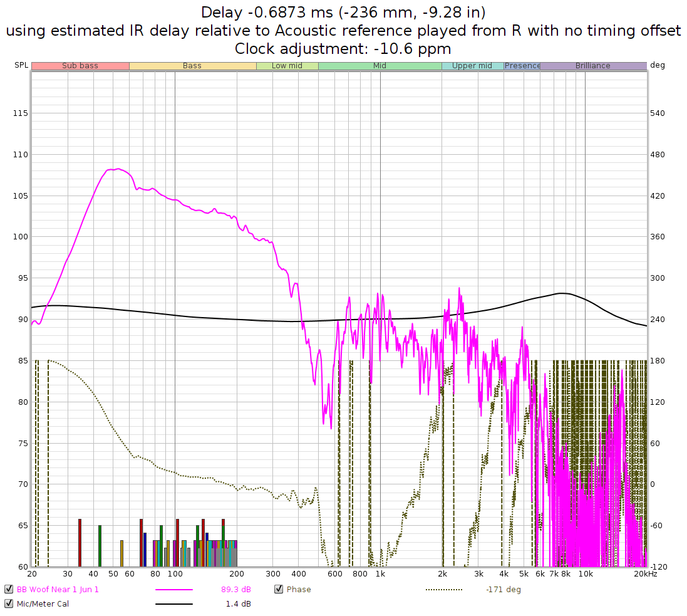Click the 'SPL' left axis label

[x=21, y=65]
